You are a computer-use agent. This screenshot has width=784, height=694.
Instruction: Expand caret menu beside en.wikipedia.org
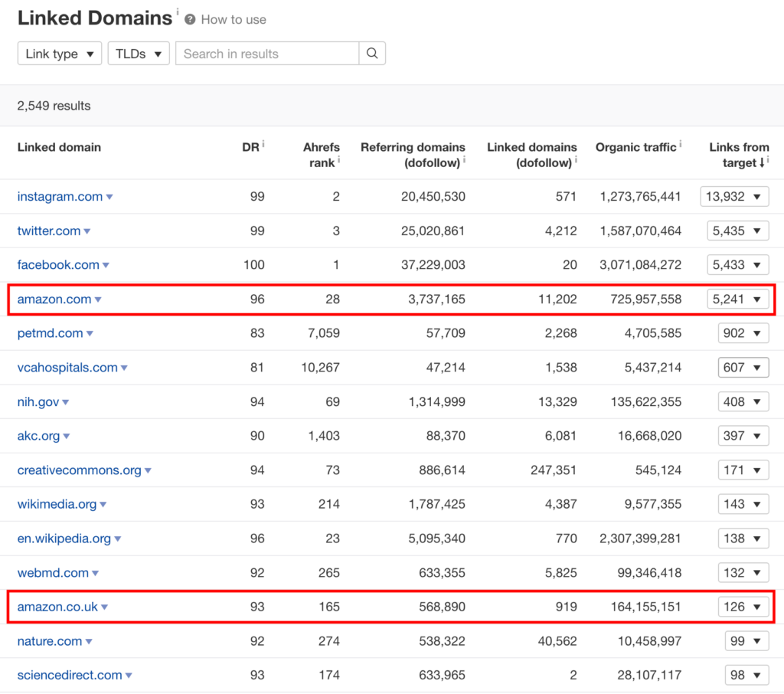(117, 539)
